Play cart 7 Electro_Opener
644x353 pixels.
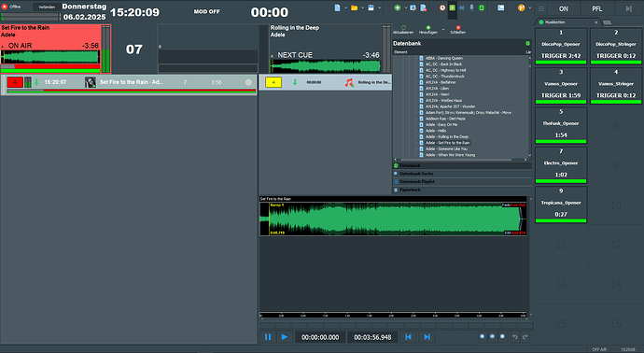point(561,165)
